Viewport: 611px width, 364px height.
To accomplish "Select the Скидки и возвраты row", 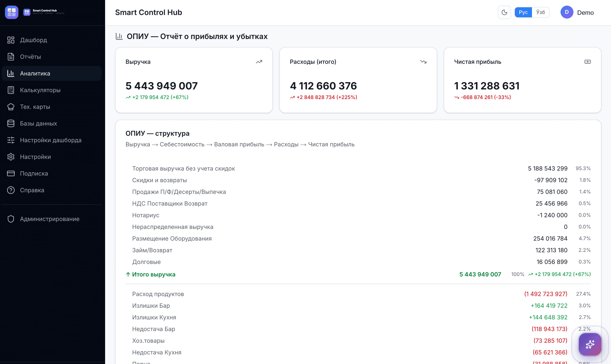I will tap(358, 180).
